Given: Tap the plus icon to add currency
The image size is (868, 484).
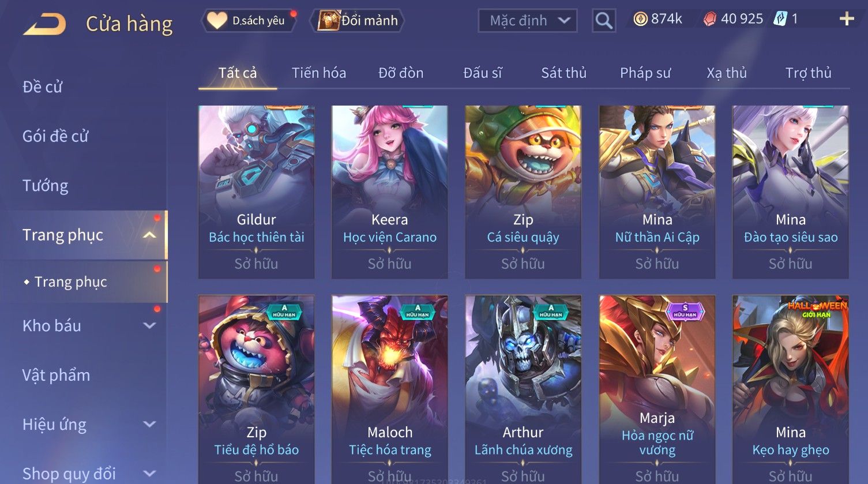Looking at the screenshot, I should [x=846, y=19].
